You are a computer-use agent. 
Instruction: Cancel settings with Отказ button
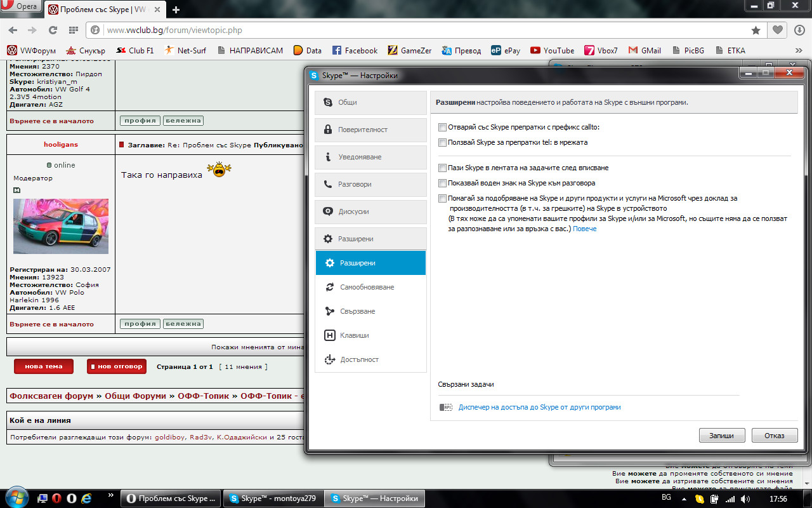775,436
